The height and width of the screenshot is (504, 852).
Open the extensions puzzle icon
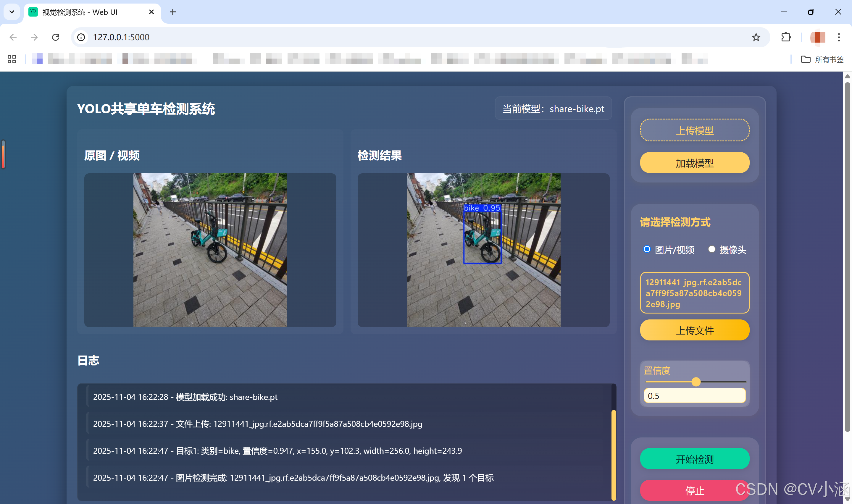[x=786, y=37]
